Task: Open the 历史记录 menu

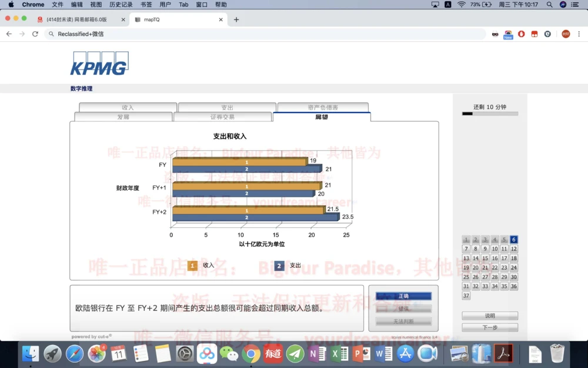Action: coord(121,5)
